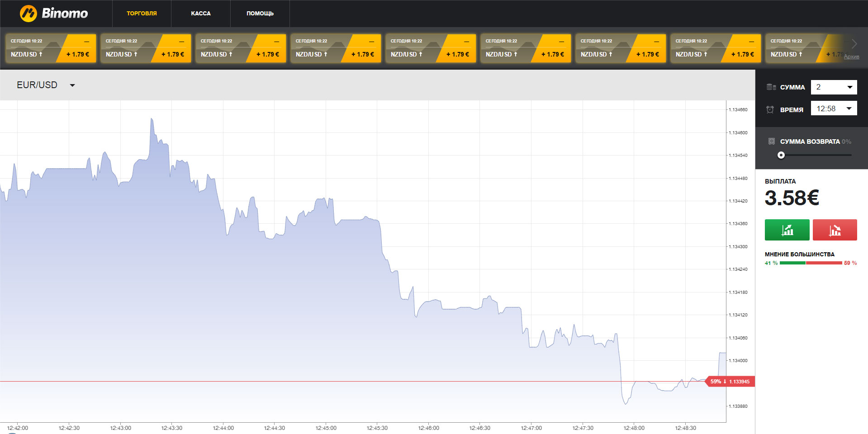Click the Сумма возврата slider handle
Viewport: 868px width, 434px height.
781,155
